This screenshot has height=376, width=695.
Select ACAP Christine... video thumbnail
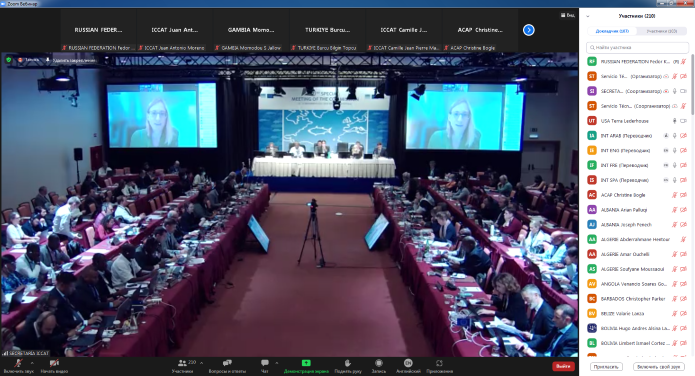(480, 31)
